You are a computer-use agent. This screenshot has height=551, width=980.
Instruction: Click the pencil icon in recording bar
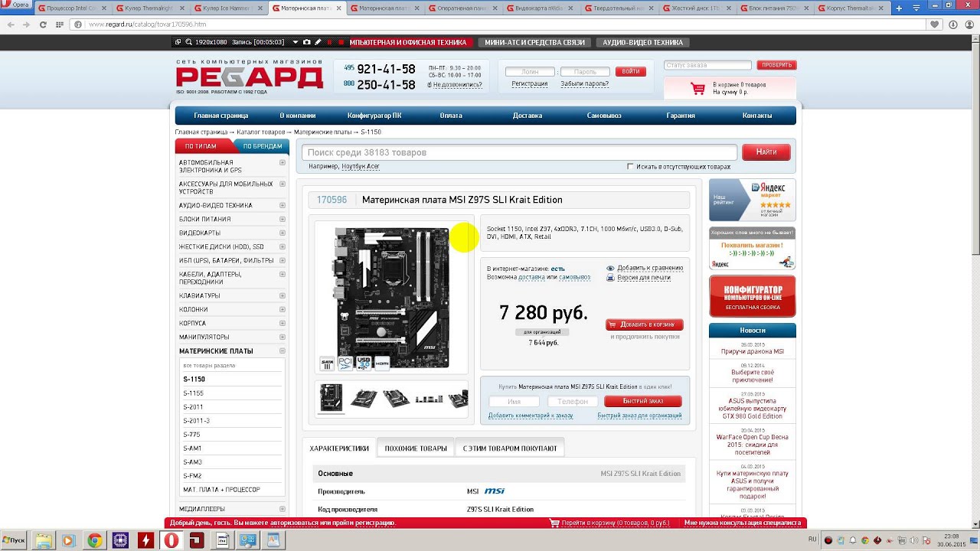point(318,42)
